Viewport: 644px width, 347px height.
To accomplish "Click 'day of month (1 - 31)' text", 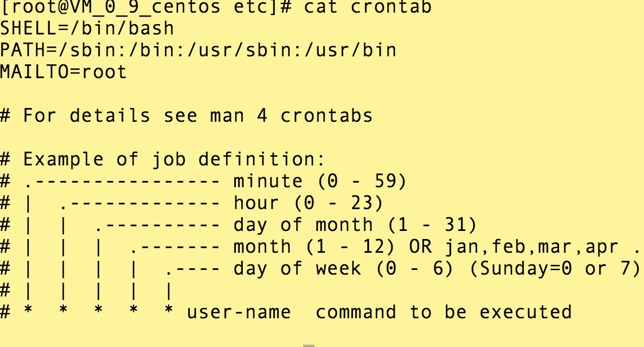I will pos(355,225).
